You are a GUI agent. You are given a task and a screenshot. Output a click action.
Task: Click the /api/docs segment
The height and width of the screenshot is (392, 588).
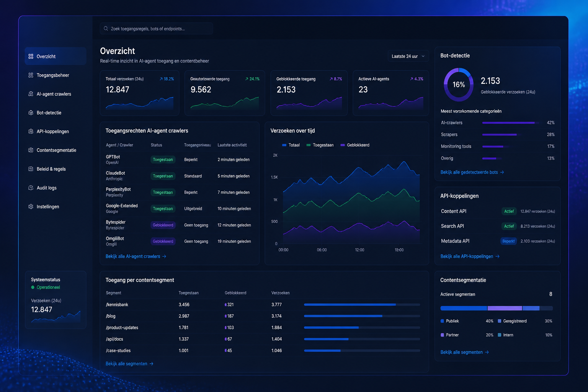coord(115,339)
